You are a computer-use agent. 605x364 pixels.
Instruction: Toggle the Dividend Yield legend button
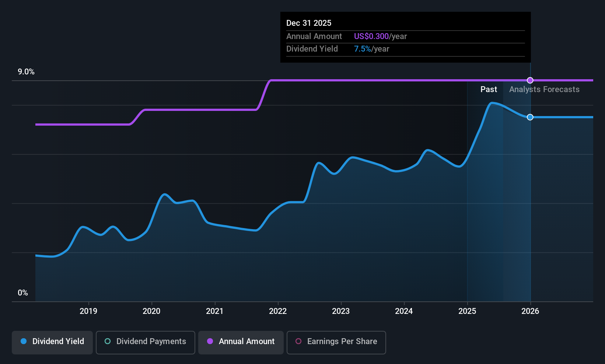52,342
